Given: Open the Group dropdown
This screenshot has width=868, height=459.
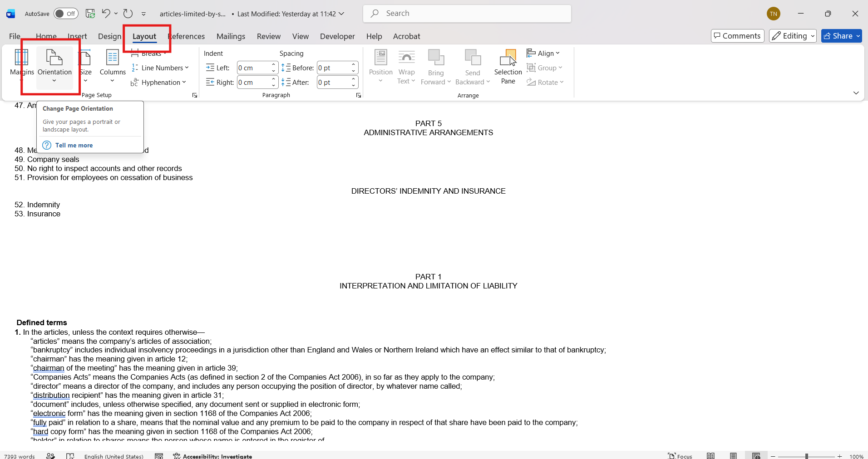Looking at the screenshot, I should coord(545,68).
